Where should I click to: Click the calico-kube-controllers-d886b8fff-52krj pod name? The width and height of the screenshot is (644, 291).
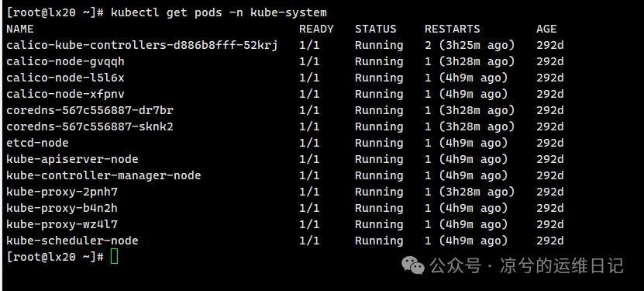(142, 45)
